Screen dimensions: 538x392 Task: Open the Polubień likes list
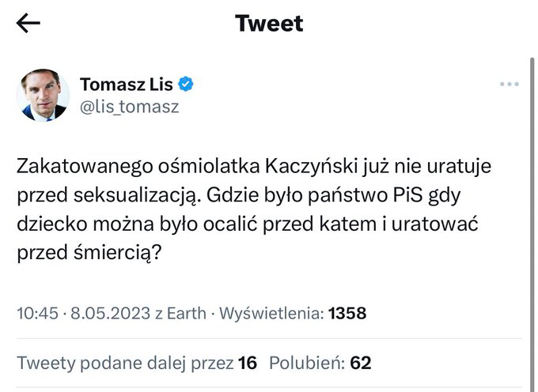(305, 364)
